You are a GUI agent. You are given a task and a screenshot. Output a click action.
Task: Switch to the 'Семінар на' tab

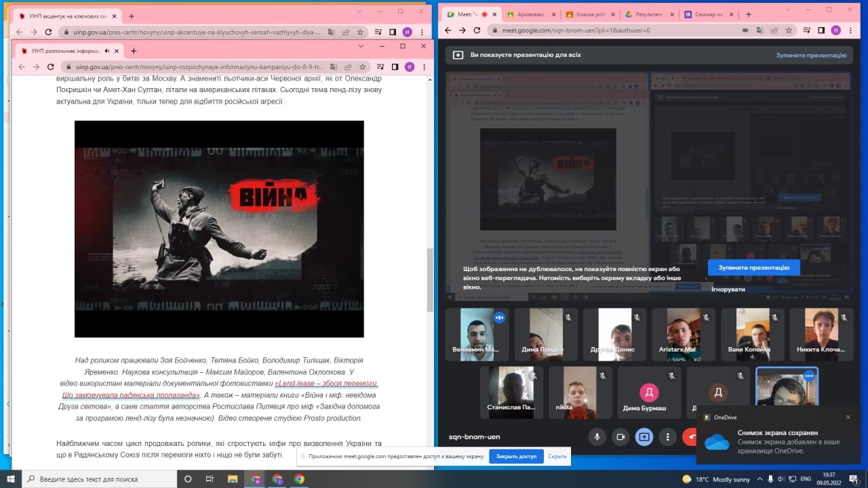(x=708, y=14)
